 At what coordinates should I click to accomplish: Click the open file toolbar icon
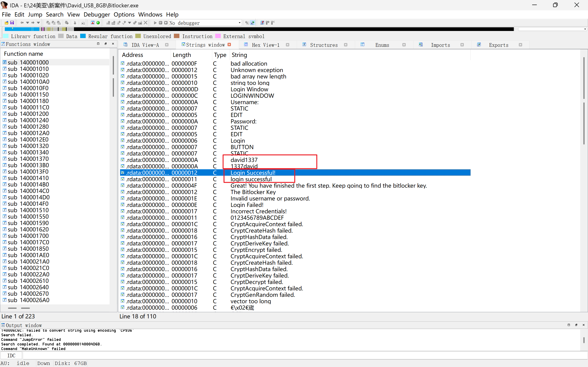click(x=7, y=23)
